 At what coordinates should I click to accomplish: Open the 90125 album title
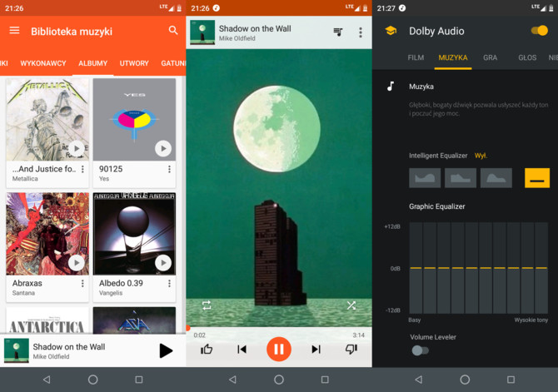click(x=111, y=169)
